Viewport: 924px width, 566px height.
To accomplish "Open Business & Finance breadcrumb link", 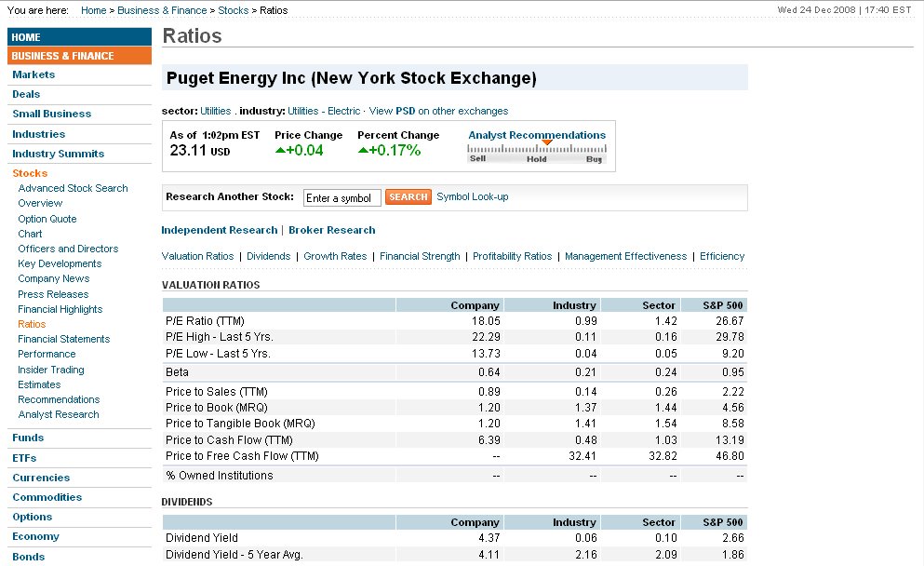I will tap(162, 10).
